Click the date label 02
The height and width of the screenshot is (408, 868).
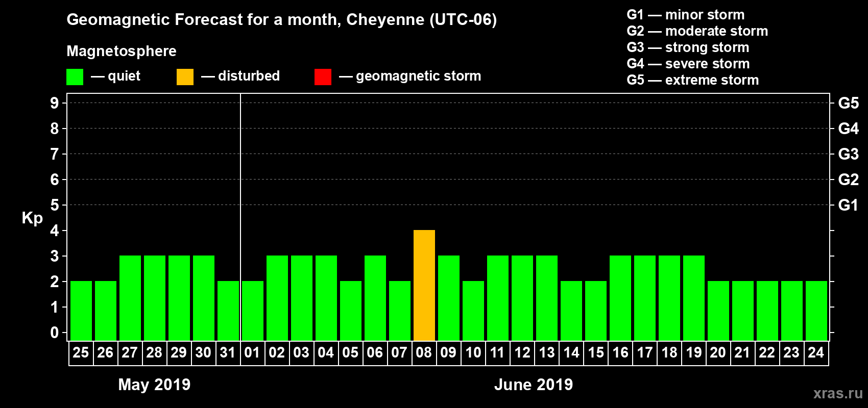pyautogui.click(x=277, y=352)
